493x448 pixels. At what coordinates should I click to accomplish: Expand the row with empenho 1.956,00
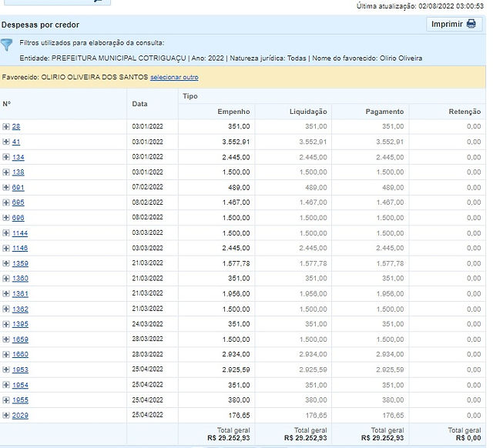coord(5,294)
